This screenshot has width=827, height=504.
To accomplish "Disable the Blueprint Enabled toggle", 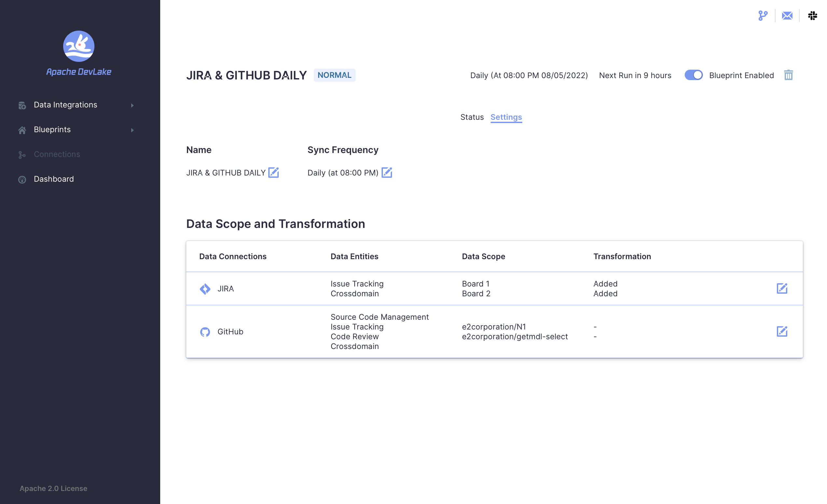I will 694,75.
